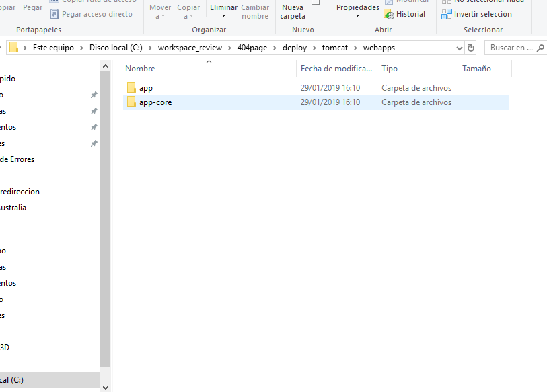Click the webapps breadcrumb segment
Screen dimensions: 547x392
(x=379, y=48)
